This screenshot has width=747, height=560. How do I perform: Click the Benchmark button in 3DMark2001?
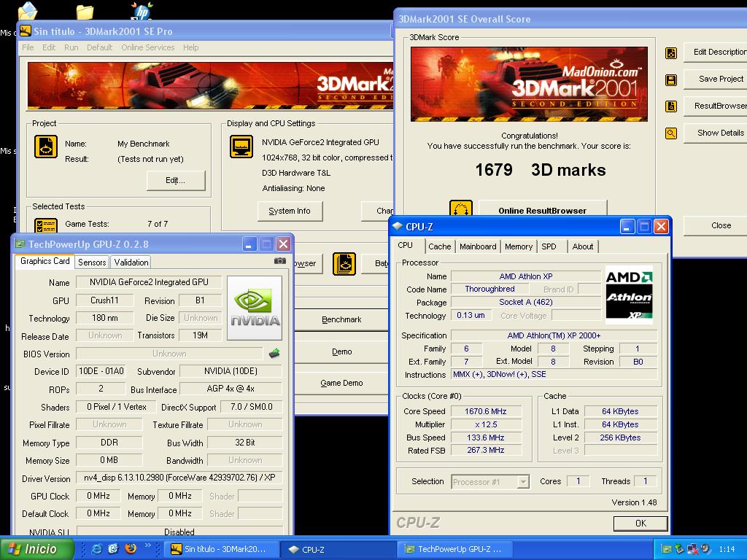coord(341,319)
